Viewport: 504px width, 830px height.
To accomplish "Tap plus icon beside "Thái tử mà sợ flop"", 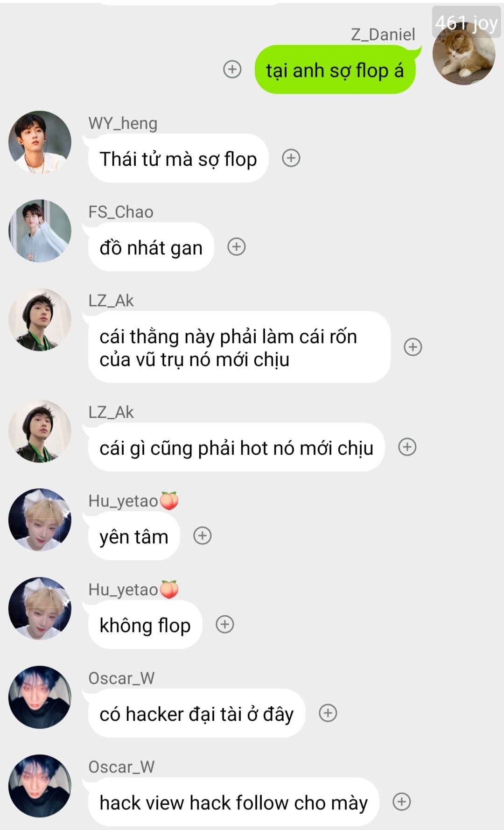I will click(x=291, y=158).
